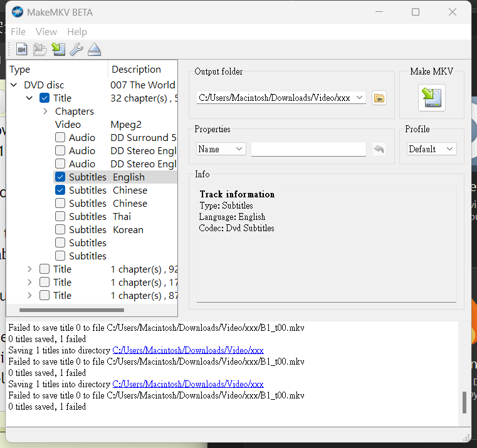
Task: Expand the Chapters tree node
Action: tap(45, 112)
